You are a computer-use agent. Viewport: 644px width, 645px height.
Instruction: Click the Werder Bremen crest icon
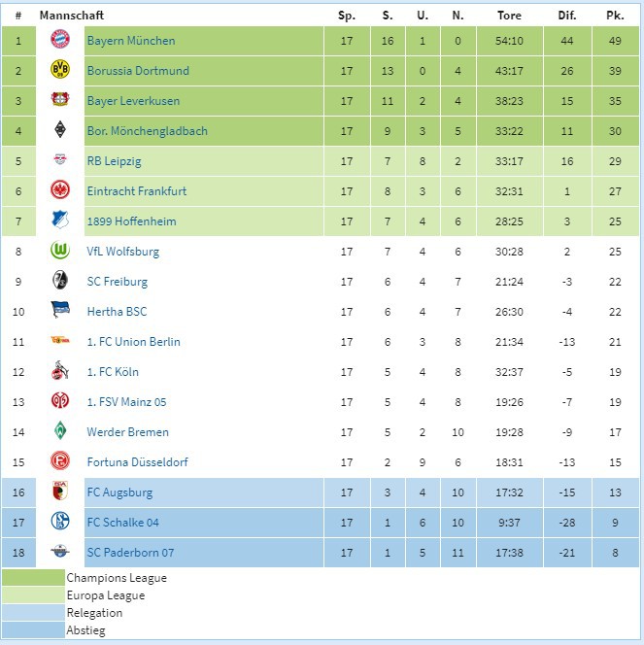60,432
